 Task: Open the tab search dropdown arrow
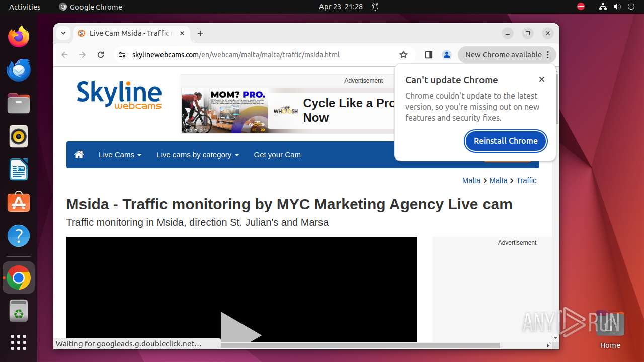63,33
